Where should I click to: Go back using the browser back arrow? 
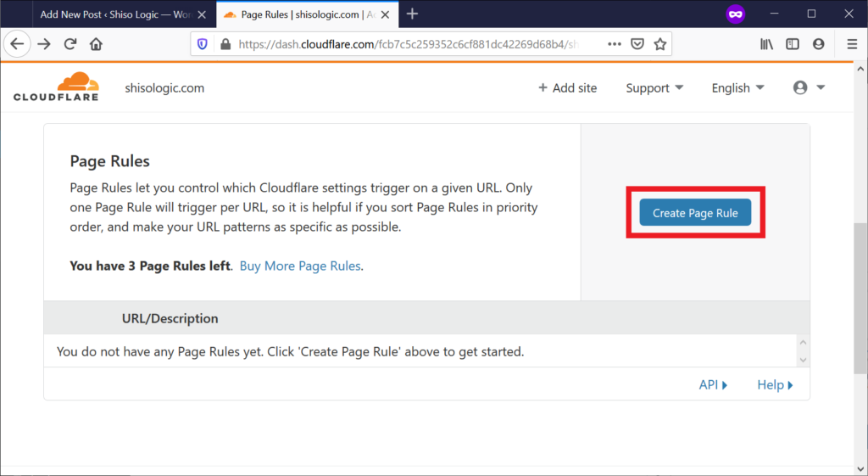(17, 44)
